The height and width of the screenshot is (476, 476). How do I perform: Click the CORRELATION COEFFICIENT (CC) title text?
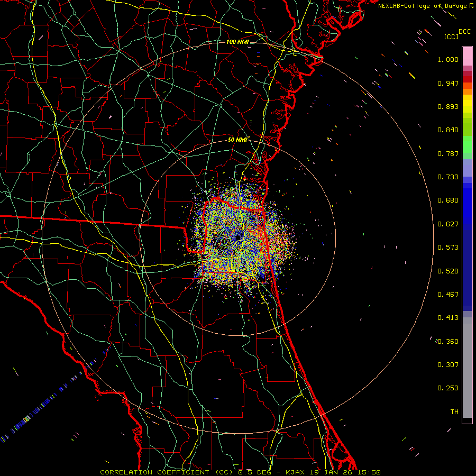[167, 472]
